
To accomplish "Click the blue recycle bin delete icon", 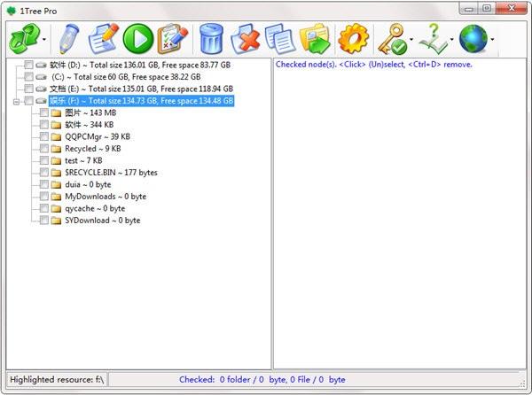I will click(x=211, y=39).
